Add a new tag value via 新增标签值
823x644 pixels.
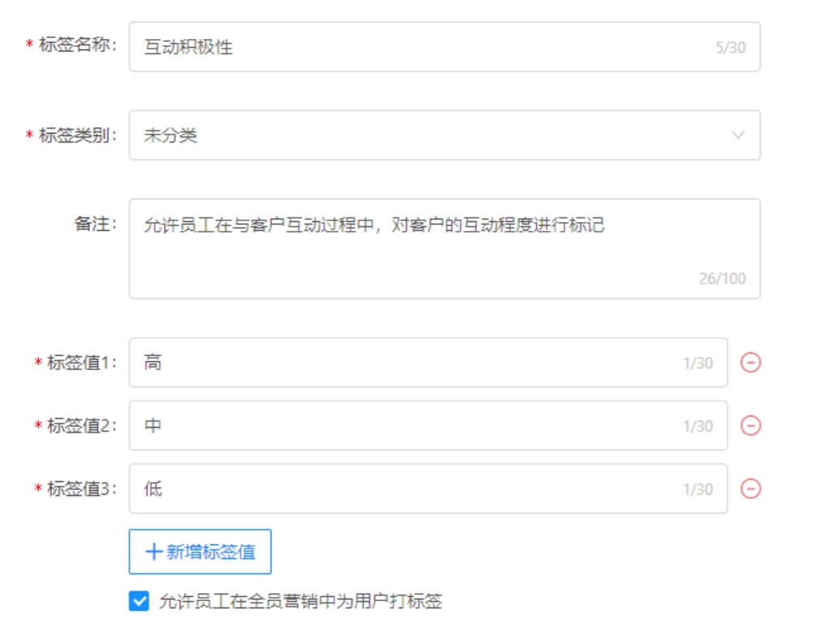(200, 552)
